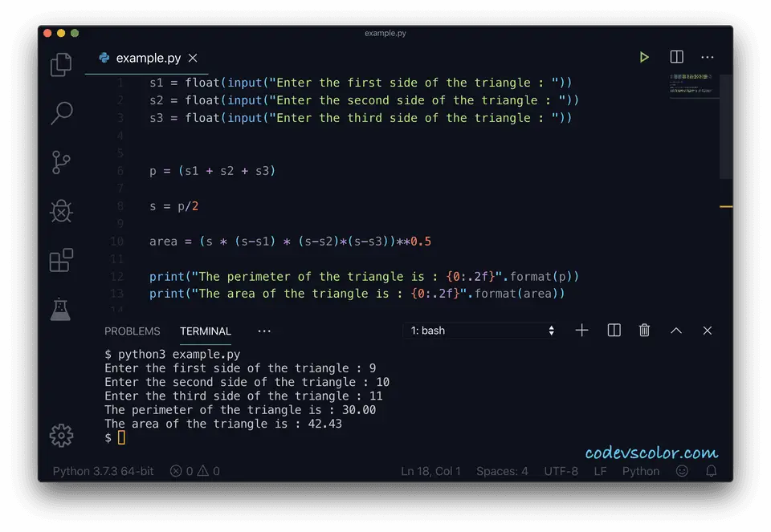Change indentation via Spaces: 4
Screen dimensions: 771x532
coord(502,471)
